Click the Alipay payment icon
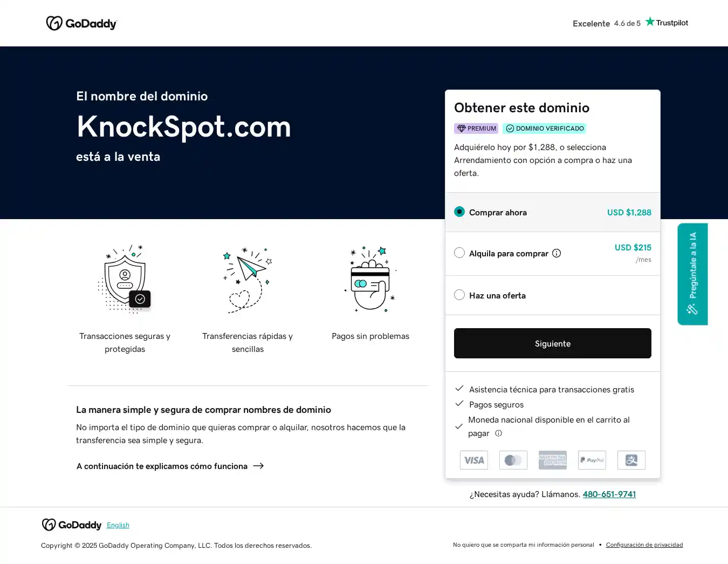Image resolution: width=728 pixels, height=564 pixels. click(631, 460)
